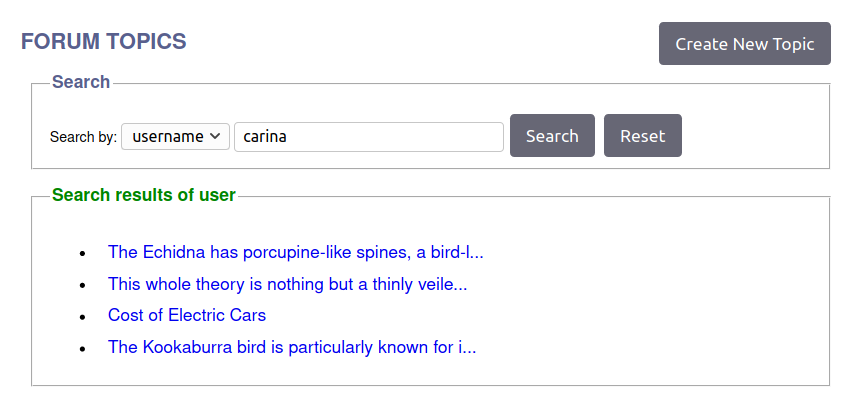Click the word username in the combo box
The image size is (843, 405).
tap(168, 137)
